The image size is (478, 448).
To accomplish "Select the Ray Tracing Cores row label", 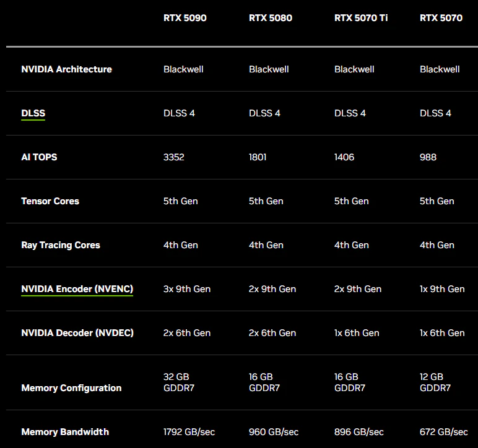I will [x=61, y=245].
